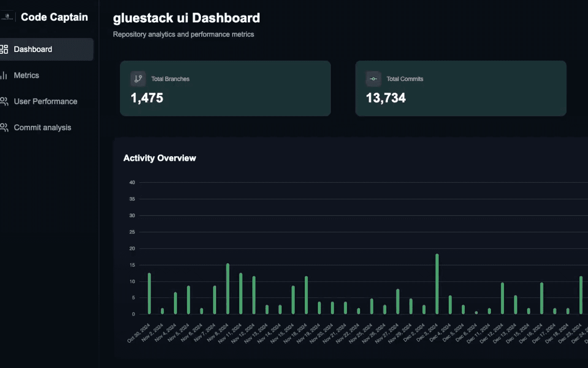Click the y-axis value 20
588x368 pixels.
point(132,249)
